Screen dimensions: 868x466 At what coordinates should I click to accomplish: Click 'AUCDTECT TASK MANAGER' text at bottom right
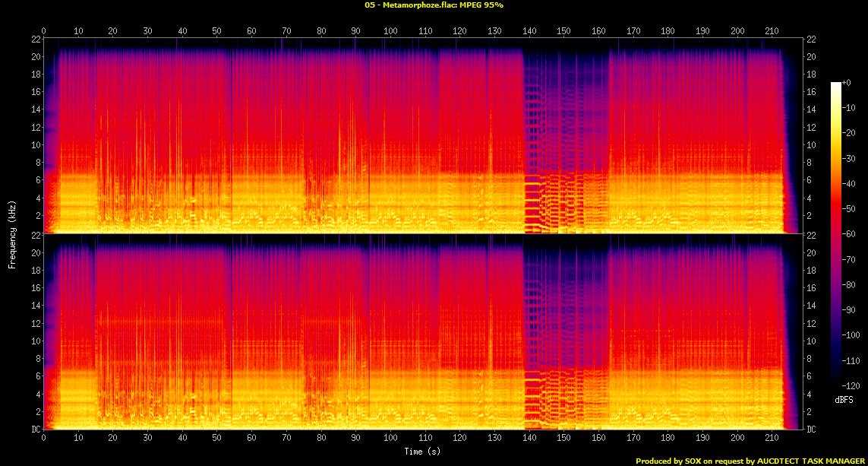pos(811,461)
